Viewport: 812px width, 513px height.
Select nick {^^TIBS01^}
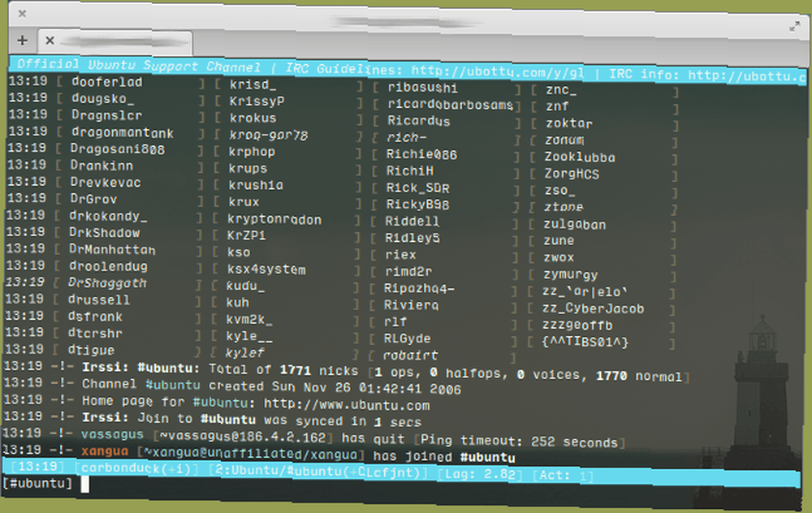point(585,343)
